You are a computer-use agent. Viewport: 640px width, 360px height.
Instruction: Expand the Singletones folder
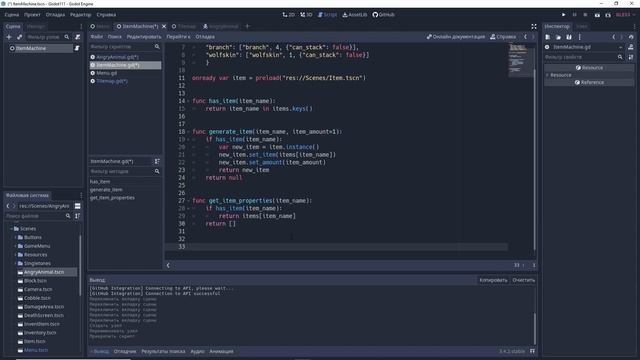pyautogui.click(x=16, y=264)
